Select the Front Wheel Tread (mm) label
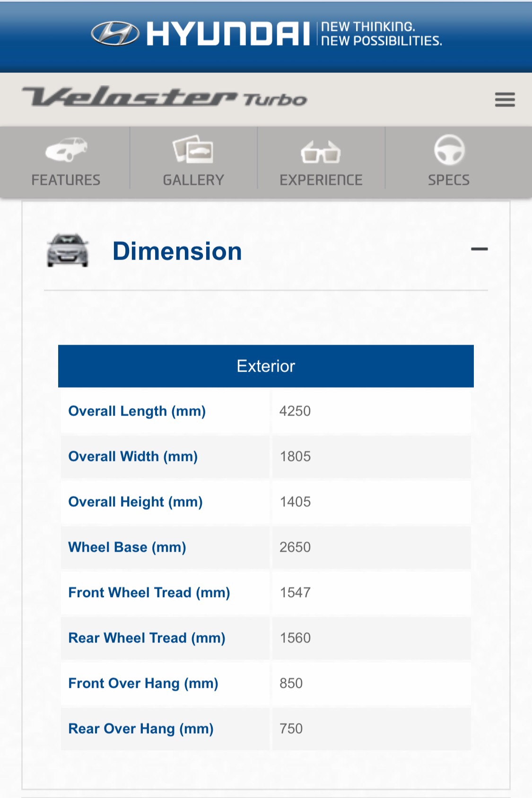This screenshot has width=532, height=798. pos(149,592)
